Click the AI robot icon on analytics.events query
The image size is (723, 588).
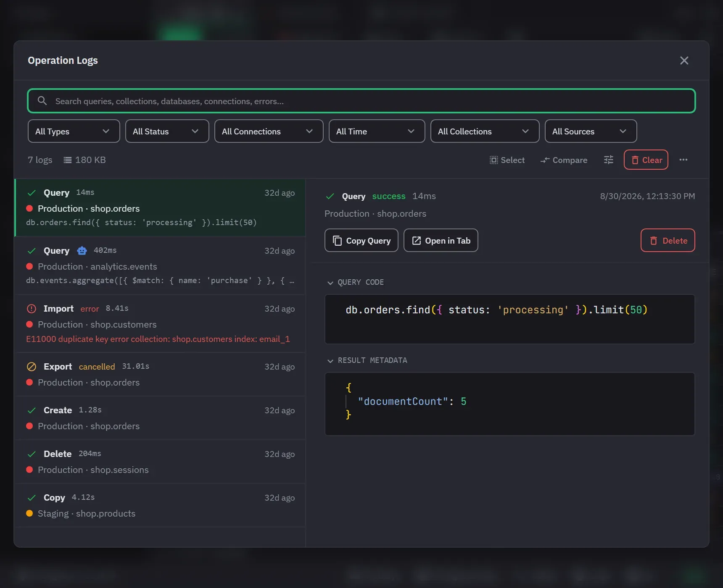coord(82,251)
